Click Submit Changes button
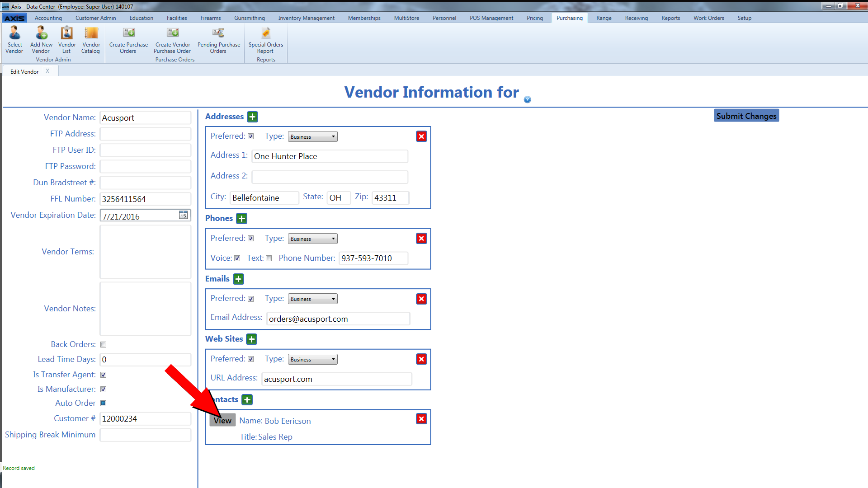Viewport: 868px width, 488px height. tap(746, 116)
